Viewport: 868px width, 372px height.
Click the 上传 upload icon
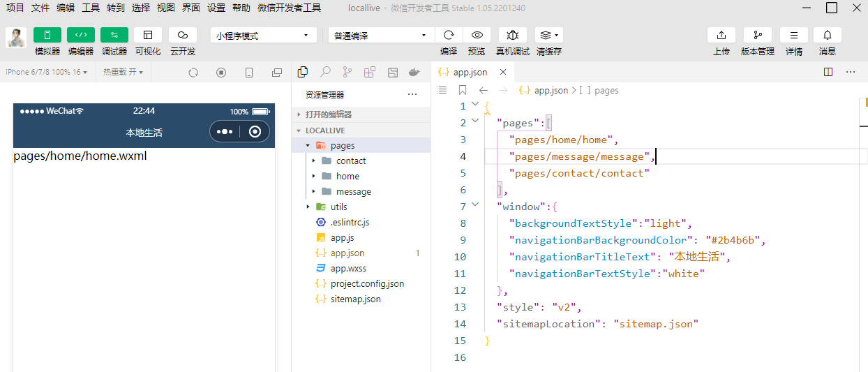[721, 35]
